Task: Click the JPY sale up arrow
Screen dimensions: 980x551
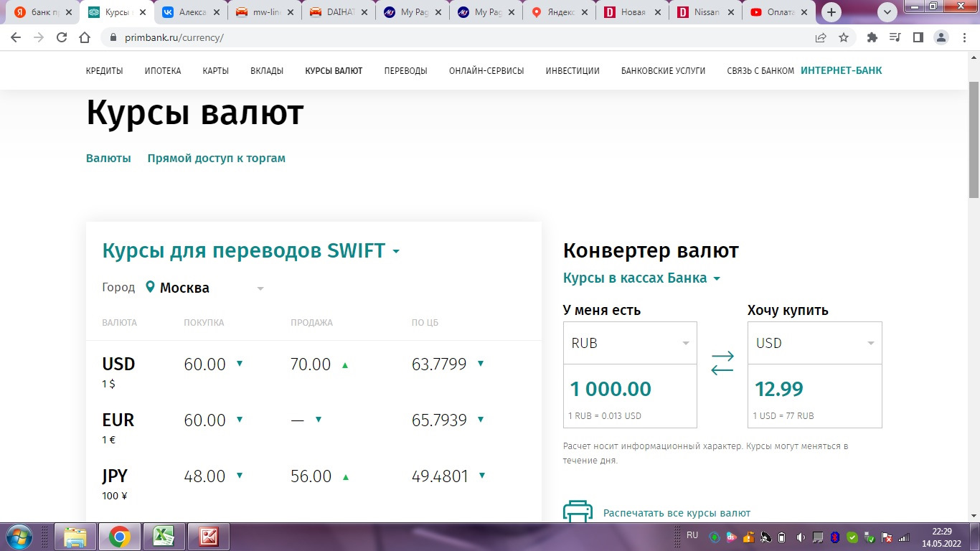Action: (345, 476)
